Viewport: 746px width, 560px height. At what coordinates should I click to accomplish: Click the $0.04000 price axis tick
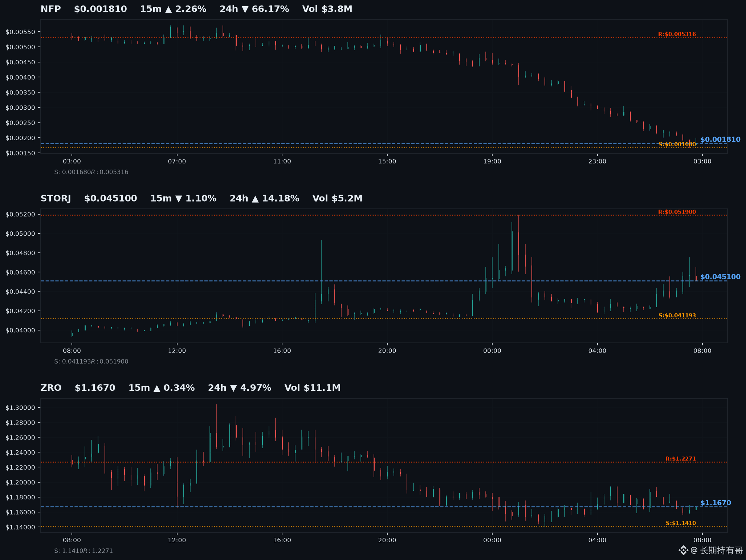(20, 330)
